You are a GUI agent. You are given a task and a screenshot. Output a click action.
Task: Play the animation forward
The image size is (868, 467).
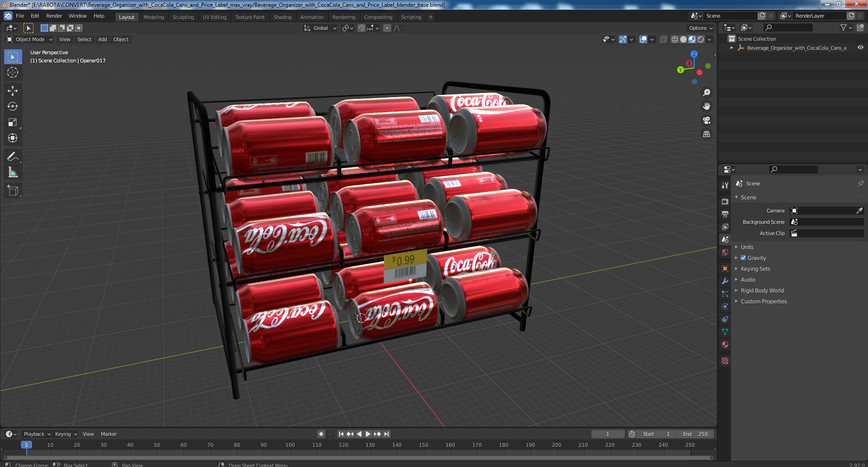(x=368, y=434)
